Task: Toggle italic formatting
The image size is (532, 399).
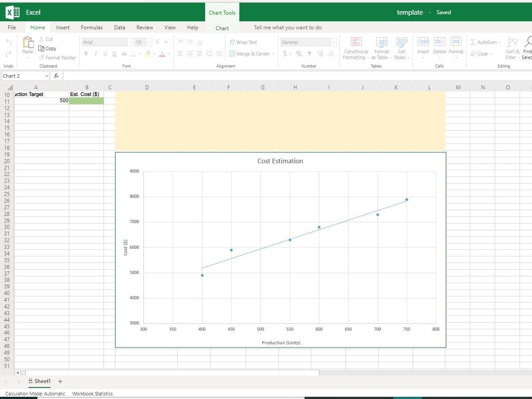Action: pos(95,53)
